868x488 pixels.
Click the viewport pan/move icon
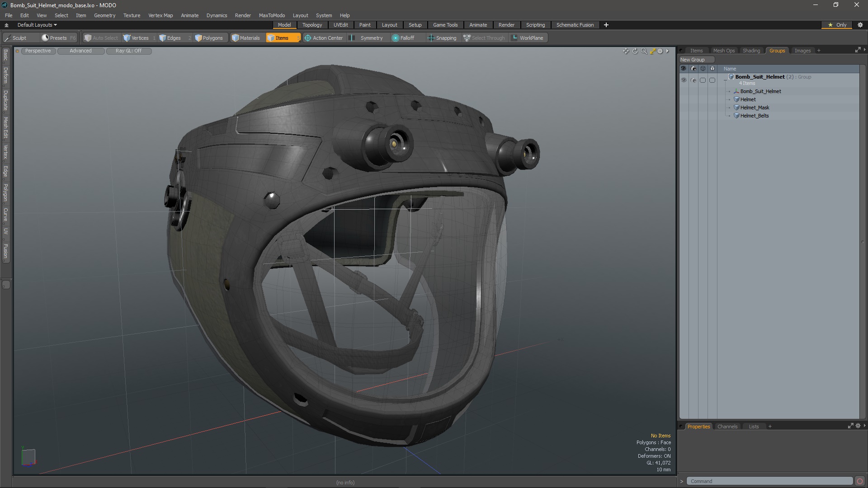(x=626, y=51)
